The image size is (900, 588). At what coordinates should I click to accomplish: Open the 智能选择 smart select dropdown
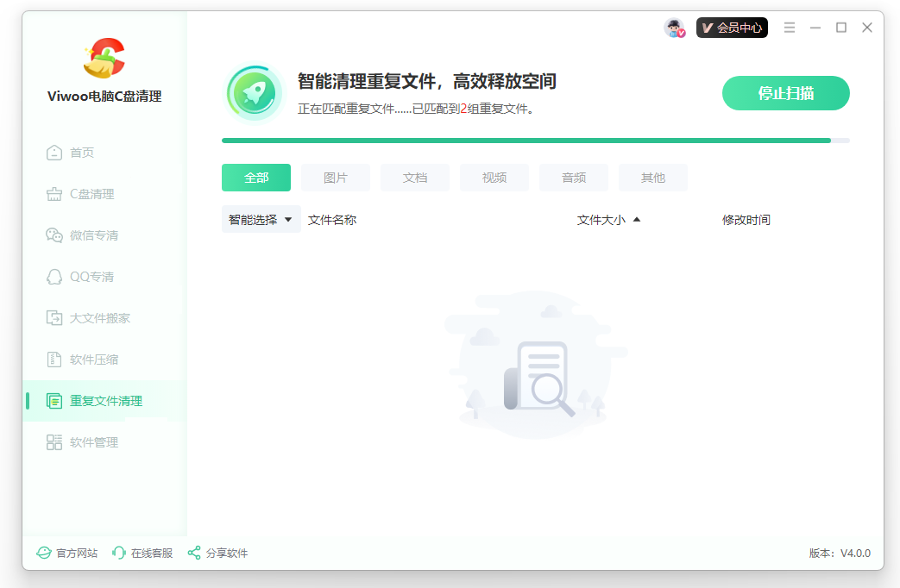(x=255, y=219)
